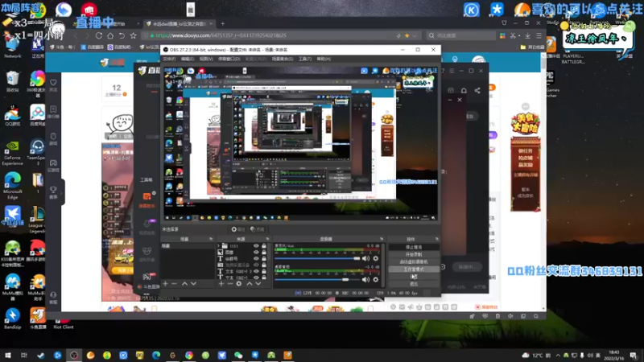Open Bandizip desktop icon
Viewport: 644px width, 362px height.
click(x=13, y=319)
